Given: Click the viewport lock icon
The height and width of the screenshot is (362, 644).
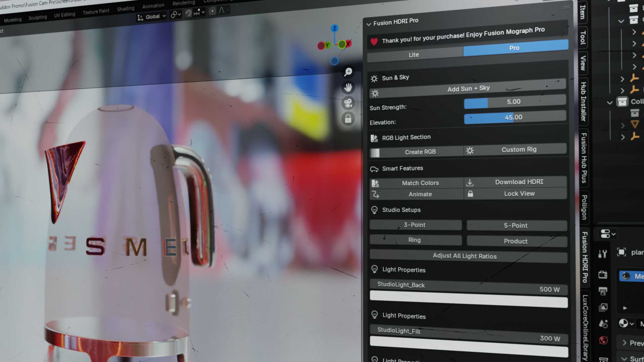Looking at the screenshot, I should (x=348, y=119).
